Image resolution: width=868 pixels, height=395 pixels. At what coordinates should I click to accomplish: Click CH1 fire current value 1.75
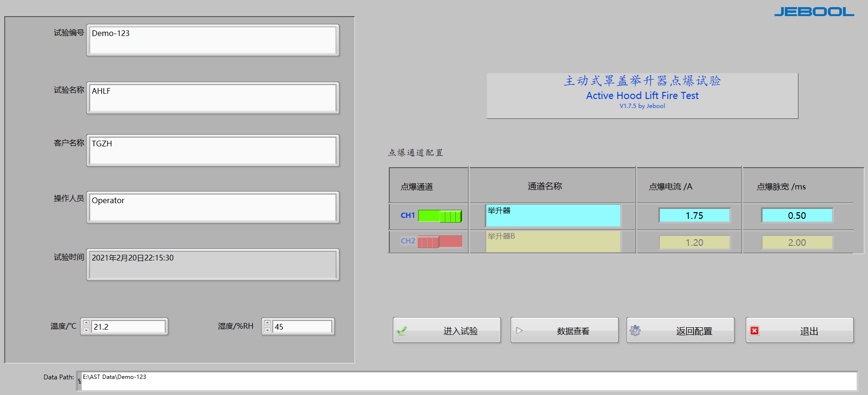694,215
